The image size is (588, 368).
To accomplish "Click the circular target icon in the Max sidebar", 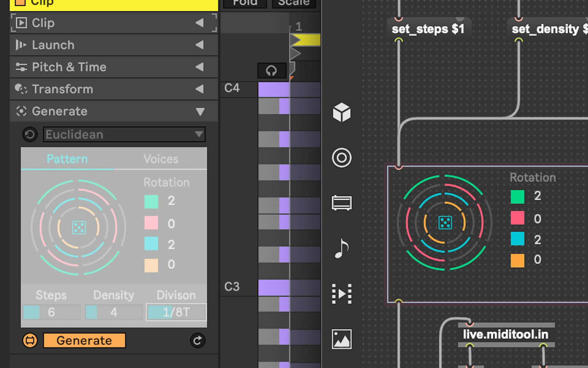I will [x=341, y=158].
